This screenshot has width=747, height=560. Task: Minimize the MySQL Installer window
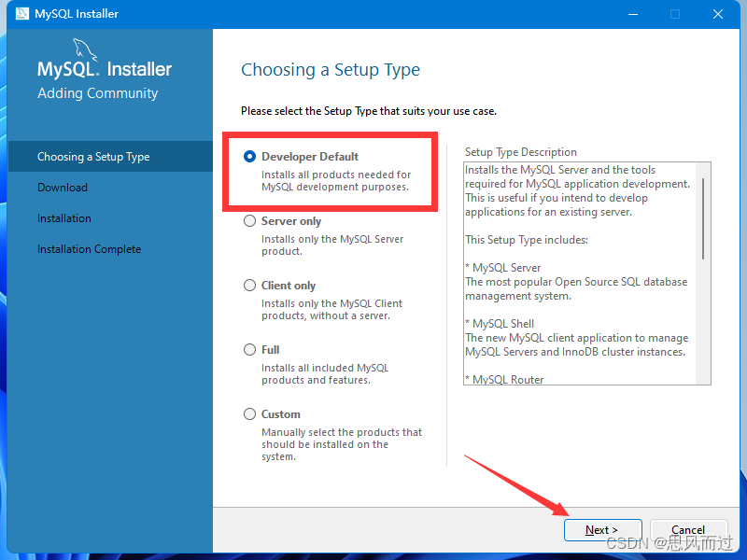633,14
